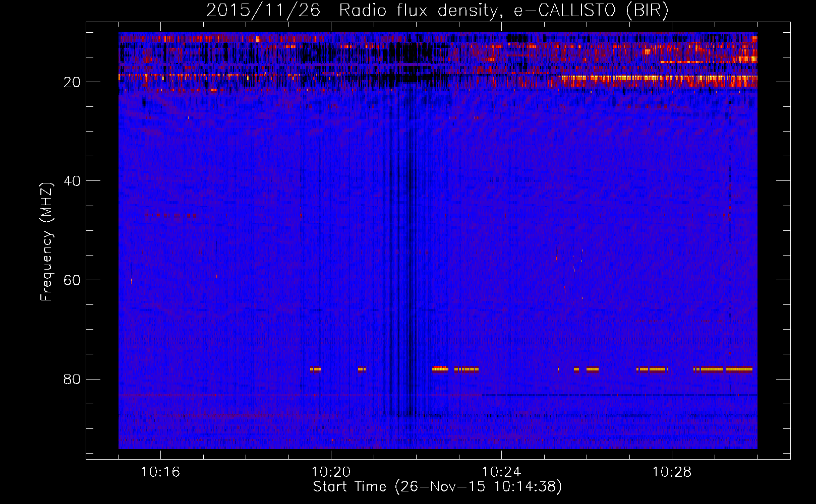Click the '10:20' time axis label
This screenshot has width=816, height=504.
click(331, 472)
